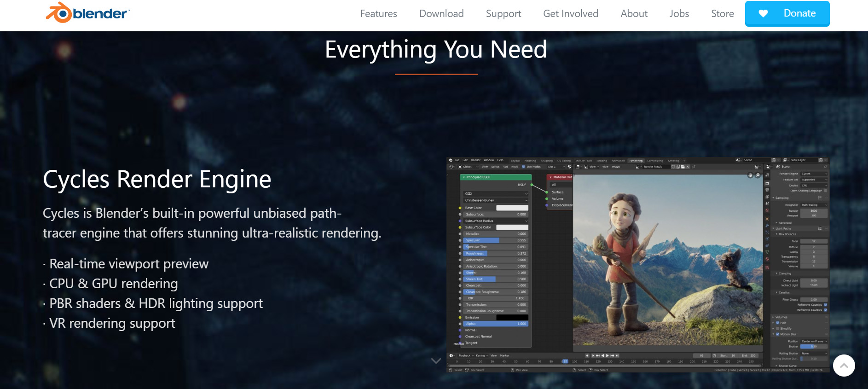The image size is (868, 389).
Task: Select the Shading workspace tab in the screenshot
Action: [602, 161]
